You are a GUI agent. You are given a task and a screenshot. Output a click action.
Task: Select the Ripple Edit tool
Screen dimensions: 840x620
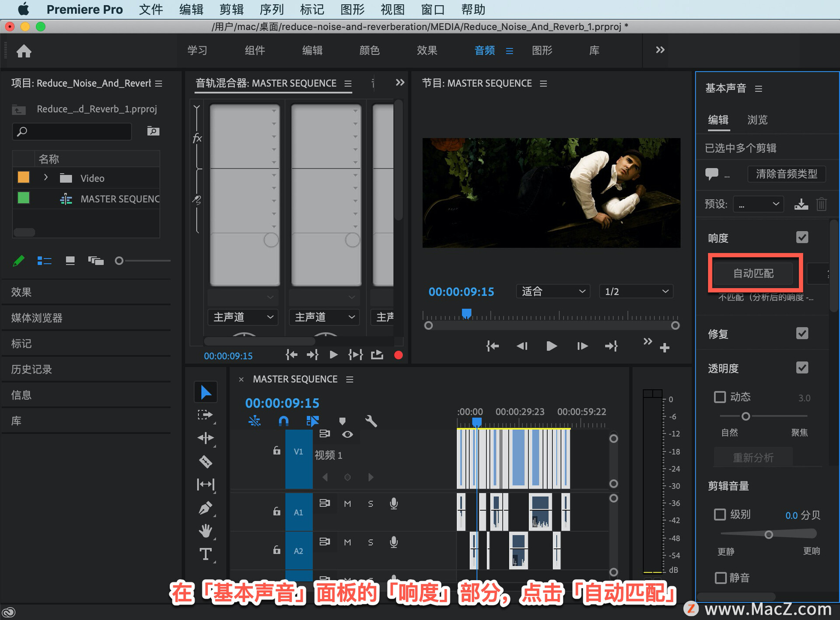205,438
